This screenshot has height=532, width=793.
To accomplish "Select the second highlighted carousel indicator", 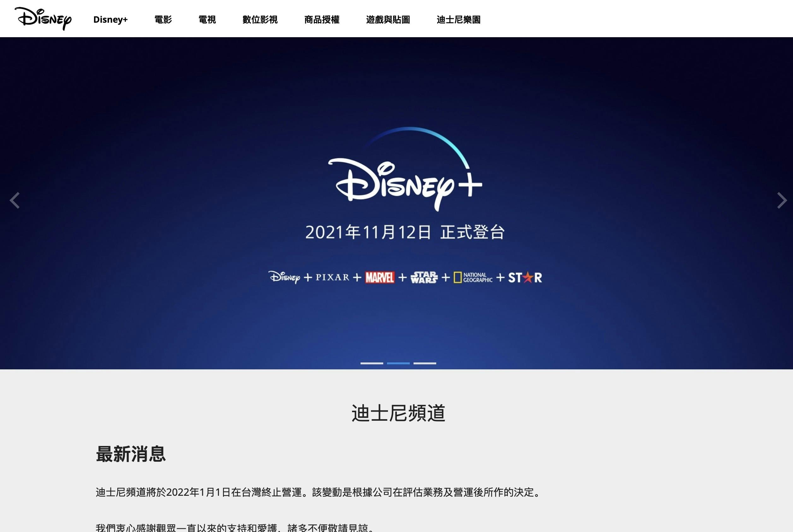I will (398, 363).
